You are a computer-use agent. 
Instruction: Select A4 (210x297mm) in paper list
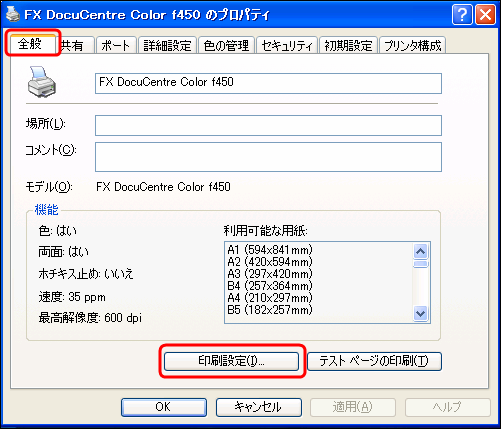pyautogui.click(x=270, y=298)
